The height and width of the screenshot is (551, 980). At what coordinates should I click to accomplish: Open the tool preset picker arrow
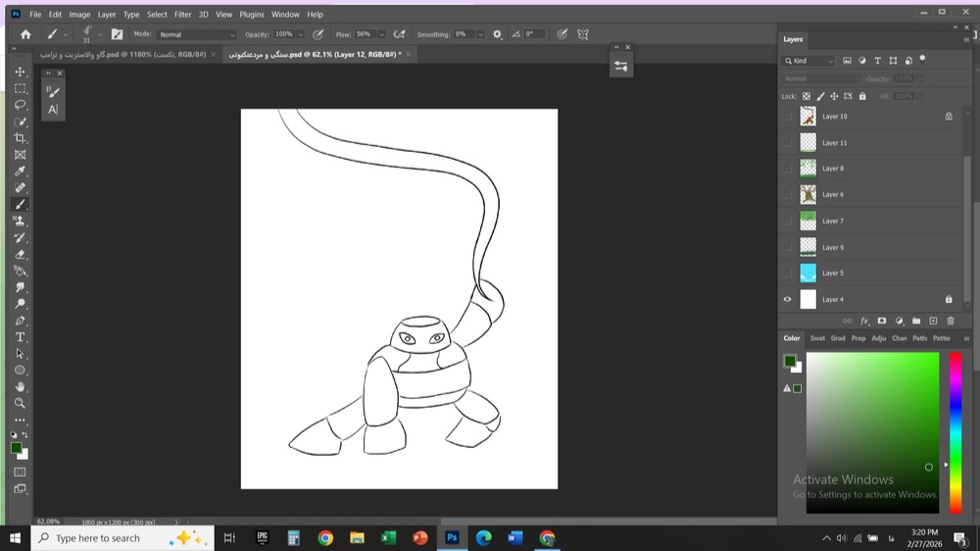click(65, 34)
